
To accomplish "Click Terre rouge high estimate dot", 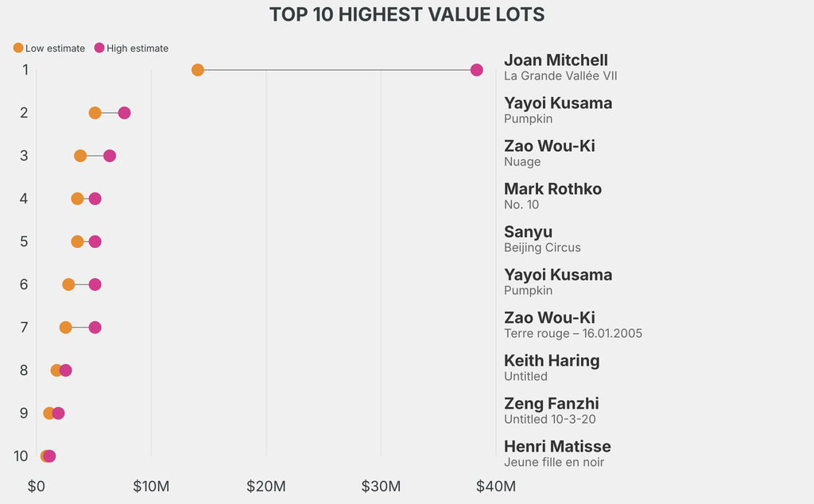I will pos(95,328).
